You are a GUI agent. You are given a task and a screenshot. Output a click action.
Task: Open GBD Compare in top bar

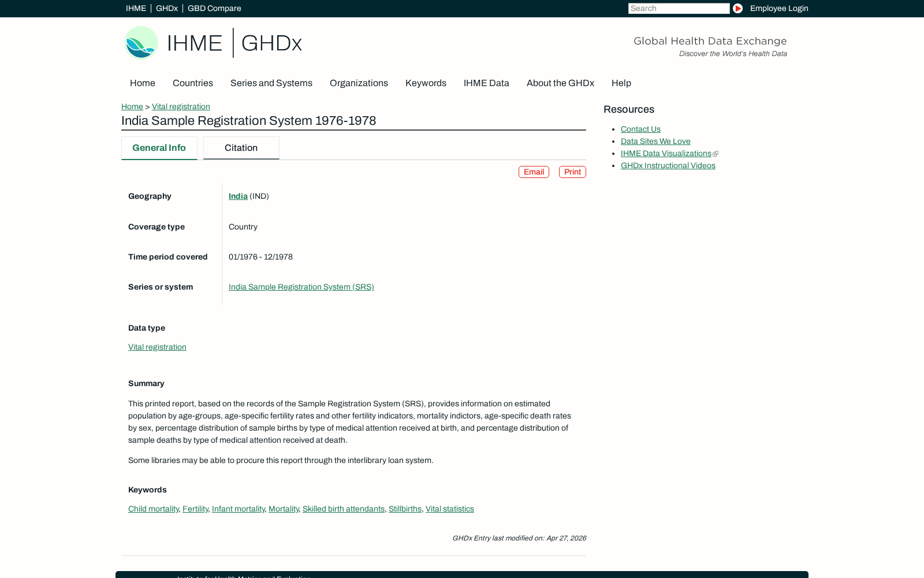pos(214,9)
